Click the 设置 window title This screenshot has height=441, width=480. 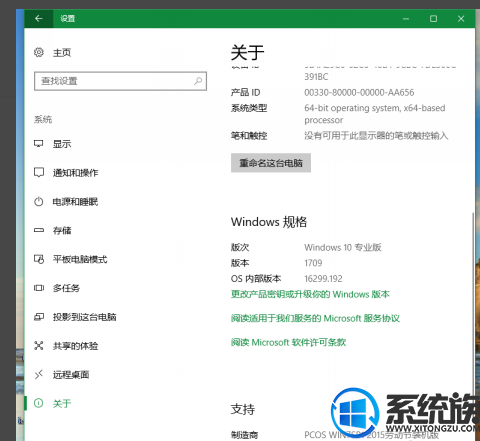click(x=68, y=18)
